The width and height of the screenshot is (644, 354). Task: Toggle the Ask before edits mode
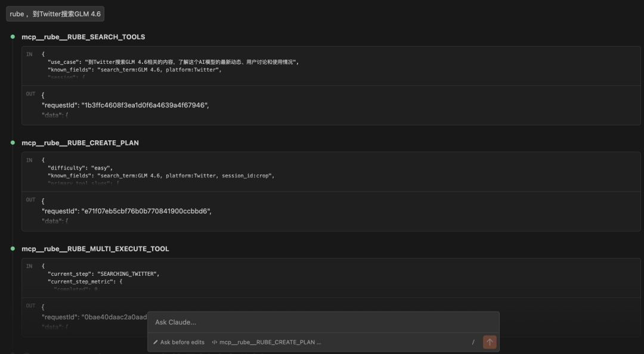click(179, 342)
